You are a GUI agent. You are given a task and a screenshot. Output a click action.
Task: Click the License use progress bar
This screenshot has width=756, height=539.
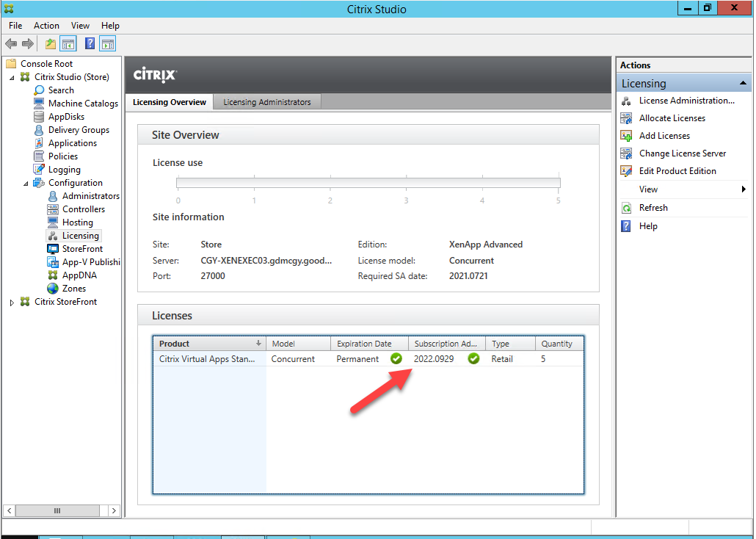368,183
